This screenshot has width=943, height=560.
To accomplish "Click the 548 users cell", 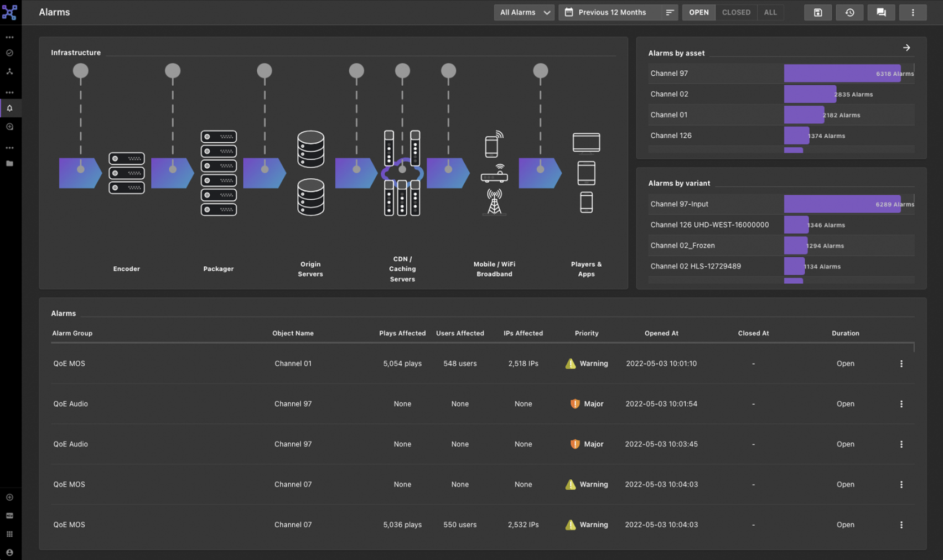I will (460, 364).
